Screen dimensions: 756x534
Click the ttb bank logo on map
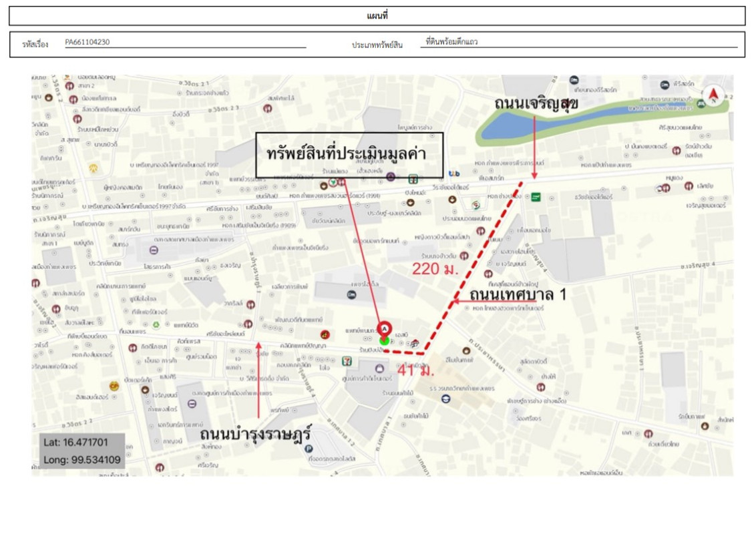(455, 174)
